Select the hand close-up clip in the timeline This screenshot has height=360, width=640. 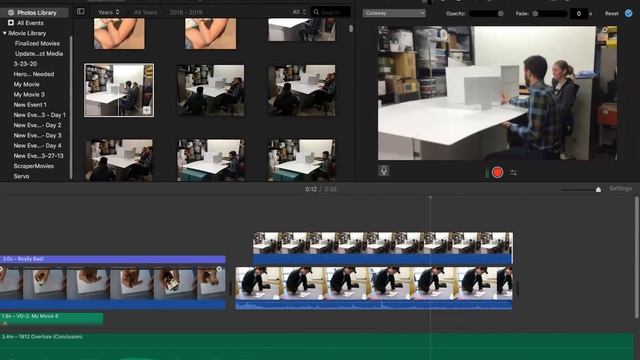click(113, 288)
